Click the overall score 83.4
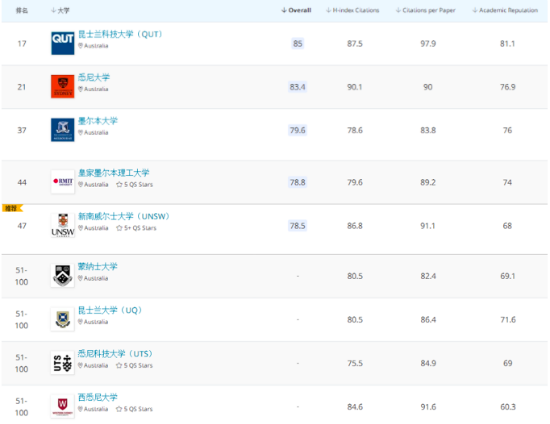The image size is (550, 424). 297,87
